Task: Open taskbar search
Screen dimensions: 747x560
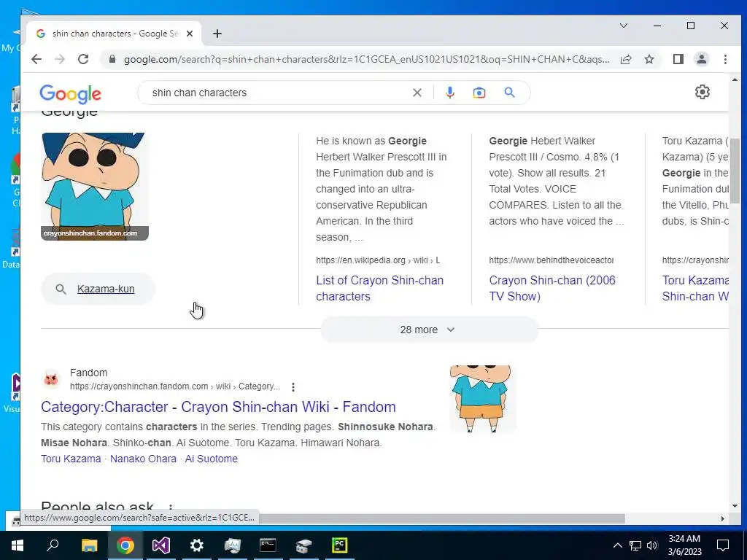Action: (53, 545)
